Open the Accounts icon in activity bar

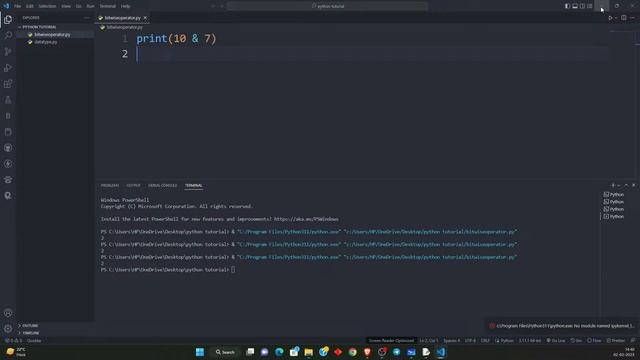pos(8,313)
